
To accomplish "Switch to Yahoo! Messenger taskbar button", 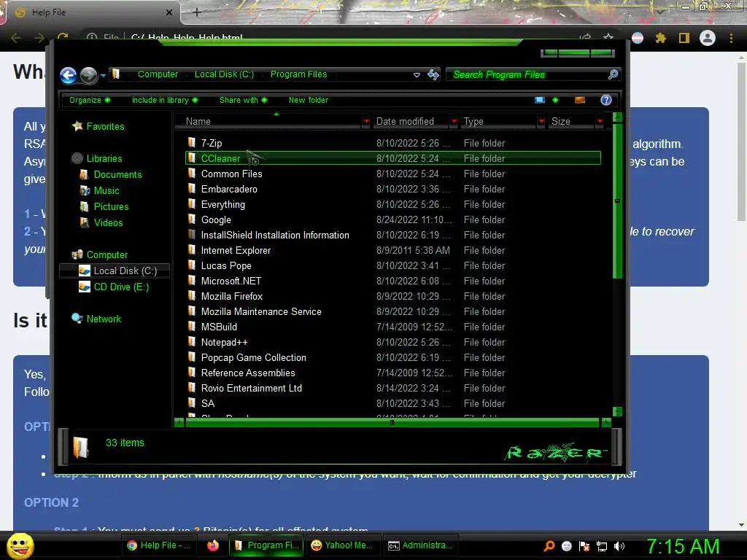I will pyautogui.click(x=341, y=545).
